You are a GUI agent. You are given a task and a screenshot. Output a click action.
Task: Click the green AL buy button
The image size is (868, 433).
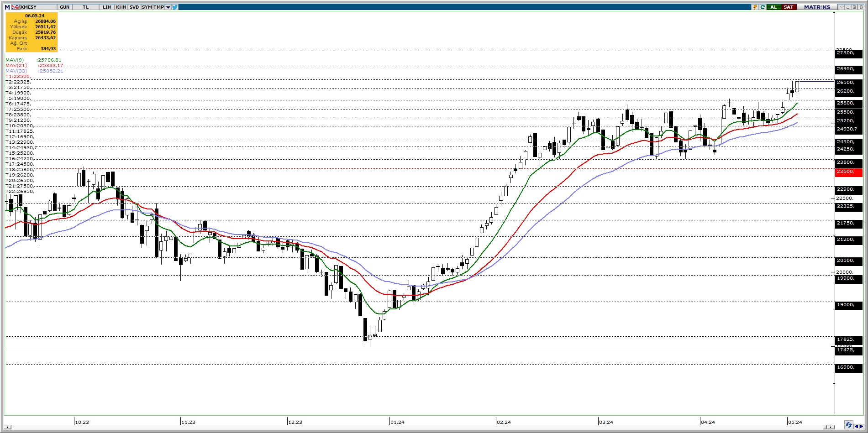[x=773, y=7]
